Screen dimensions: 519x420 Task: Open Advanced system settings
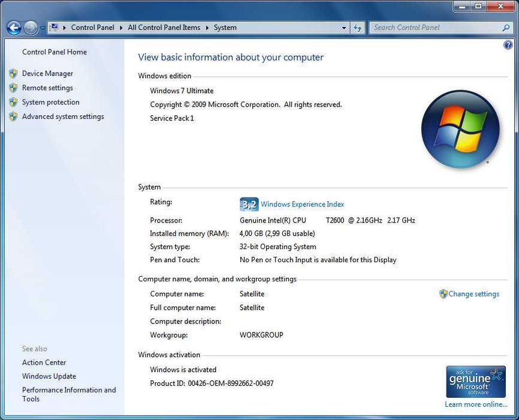click(63, 116)
